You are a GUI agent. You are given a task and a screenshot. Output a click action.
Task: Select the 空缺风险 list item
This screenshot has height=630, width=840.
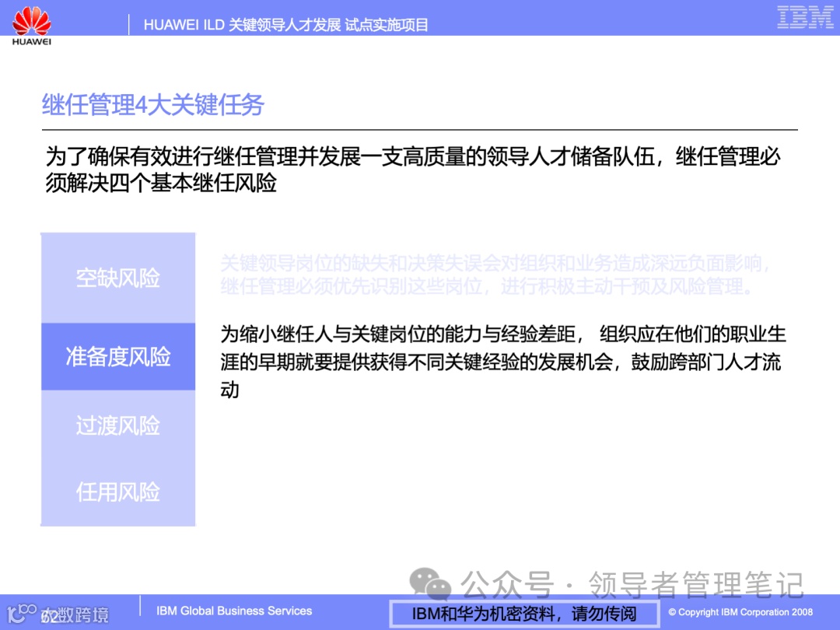(117, 278)
